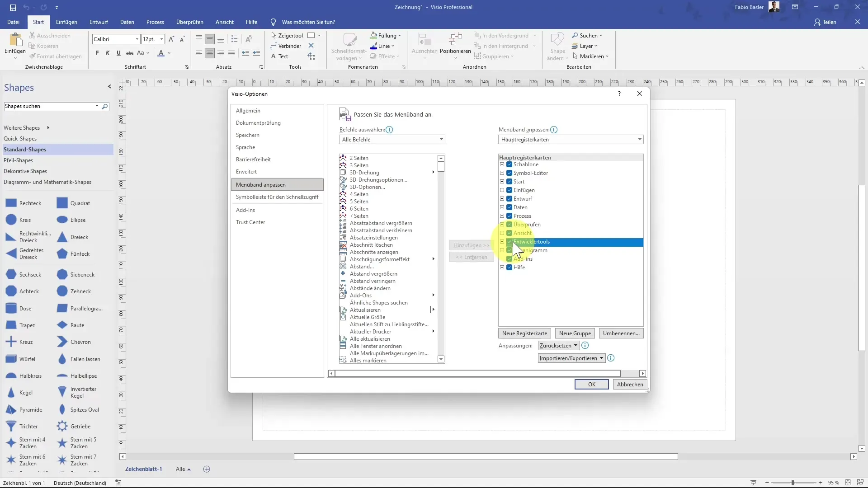Open the Zurücksetzen dropdown

(x=558, y=346)
